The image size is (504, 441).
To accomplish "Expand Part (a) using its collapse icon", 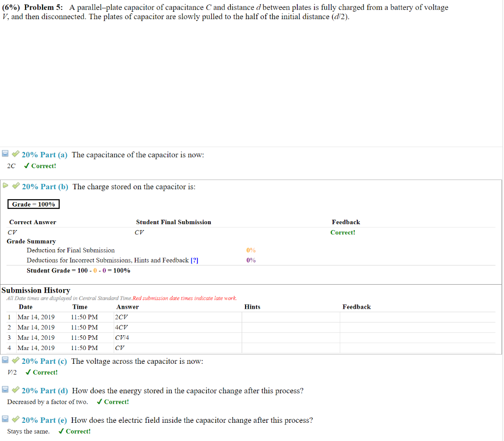I will (x=5, y=153).
